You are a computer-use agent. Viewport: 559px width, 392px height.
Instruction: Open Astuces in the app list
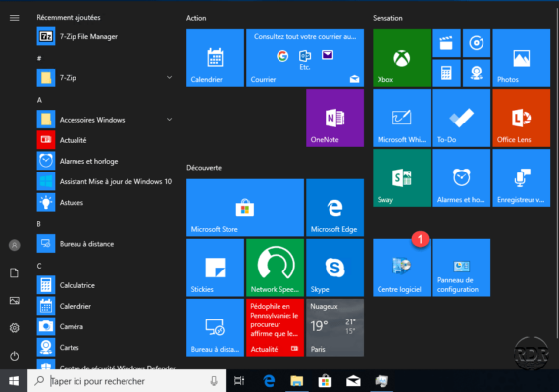pyautogui.click(x=106, y=202)
